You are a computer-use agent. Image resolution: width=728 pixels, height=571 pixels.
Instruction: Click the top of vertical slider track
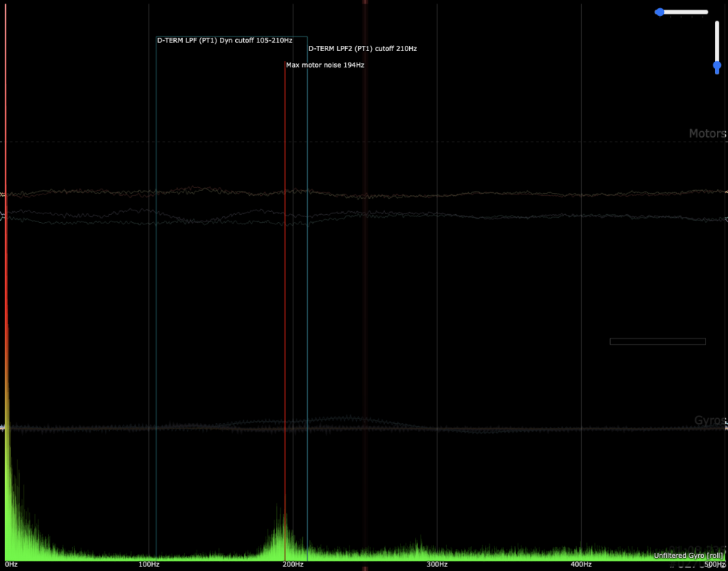point(717,23)
